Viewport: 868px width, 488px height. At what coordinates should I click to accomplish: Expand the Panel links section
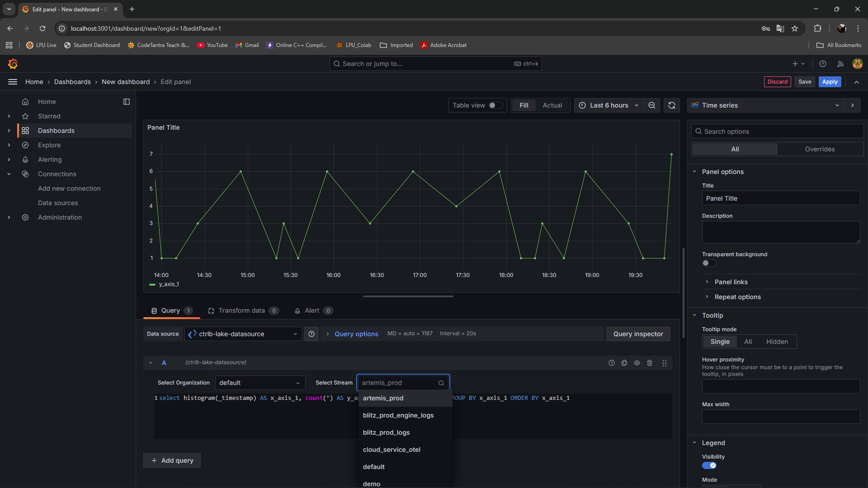tap(731, 282)
